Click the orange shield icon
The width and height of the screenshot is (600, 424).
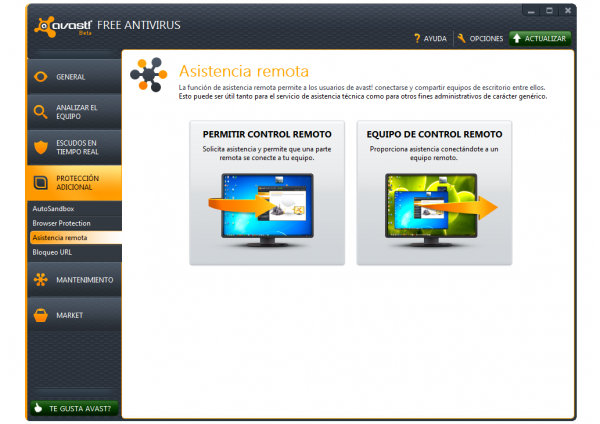pyautogui.click(x=41, y=147)
